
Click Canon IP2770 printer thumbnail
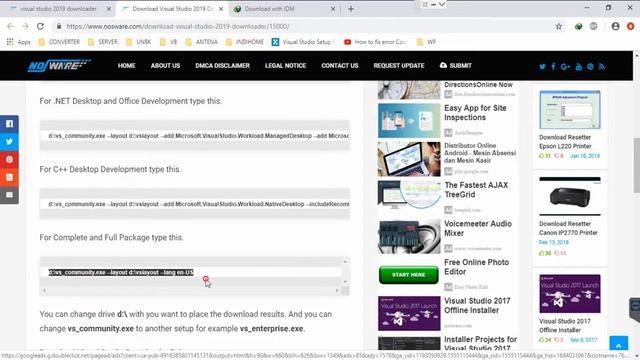[570, 196]
